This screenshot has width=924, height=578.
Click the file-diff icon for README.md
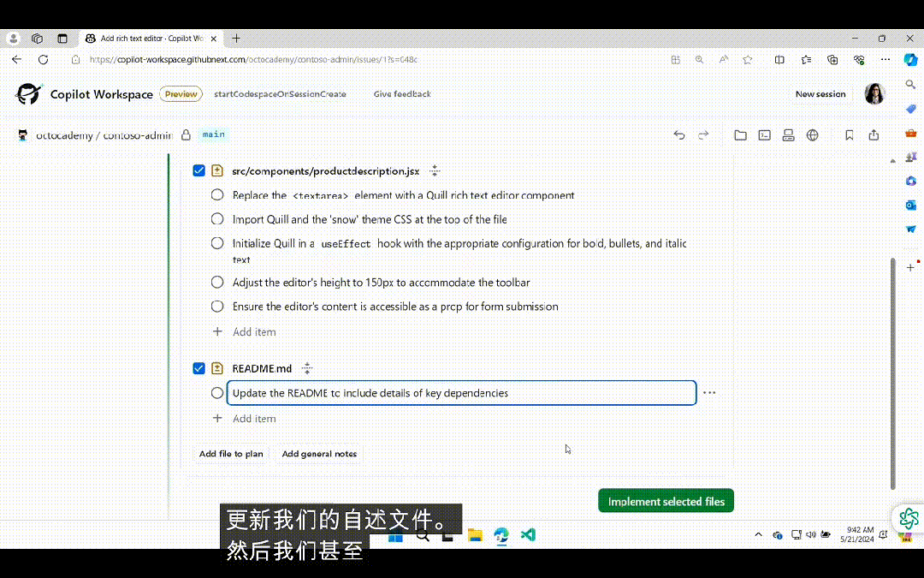[216, 368]
